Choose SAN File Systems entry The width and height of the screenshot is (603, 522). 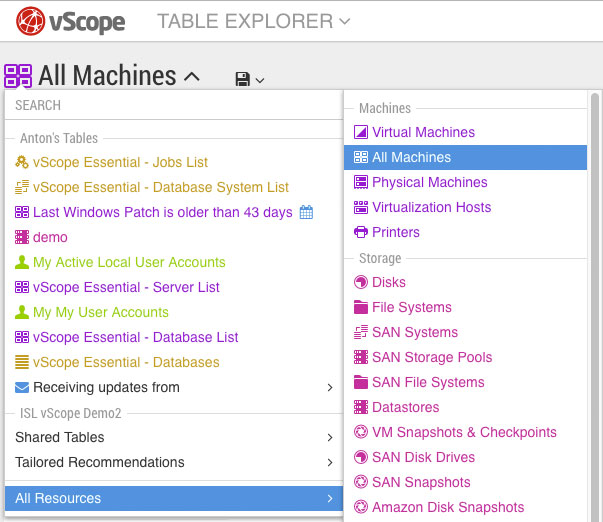(x=428, y=382)
